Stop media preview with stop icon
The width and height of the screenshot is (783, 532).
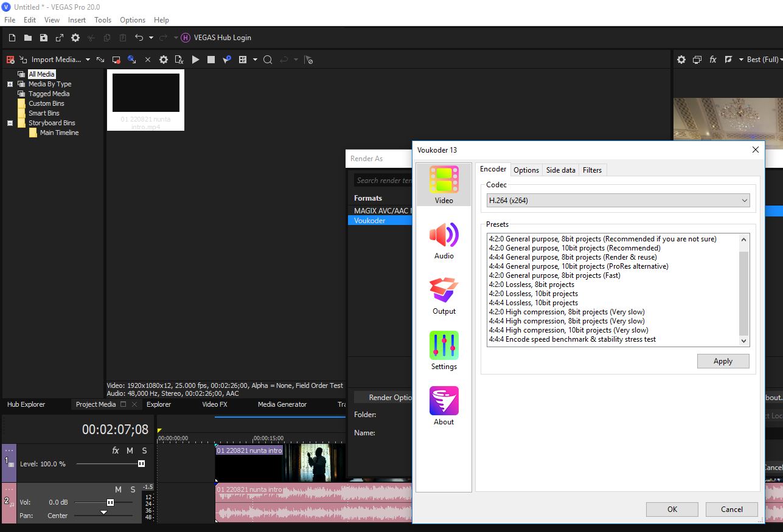pyautogui.click(x=211, y=60)
